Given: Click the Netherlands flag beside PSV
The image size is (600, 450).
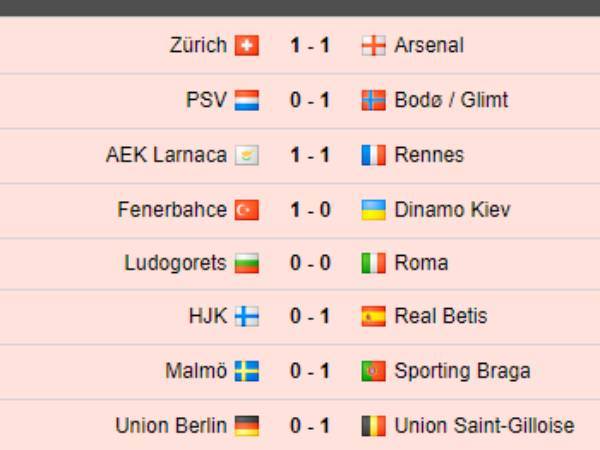Looking at the screenshot, I should (247, 100).
